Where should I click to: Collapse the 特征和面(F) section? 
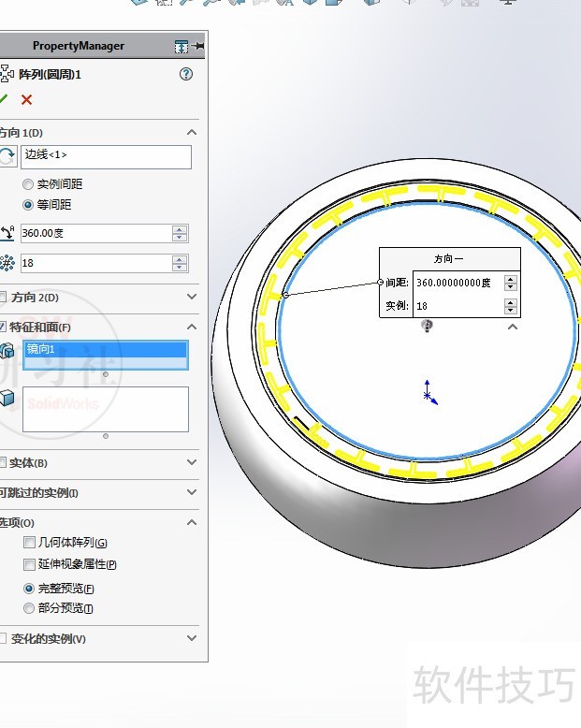192,327
